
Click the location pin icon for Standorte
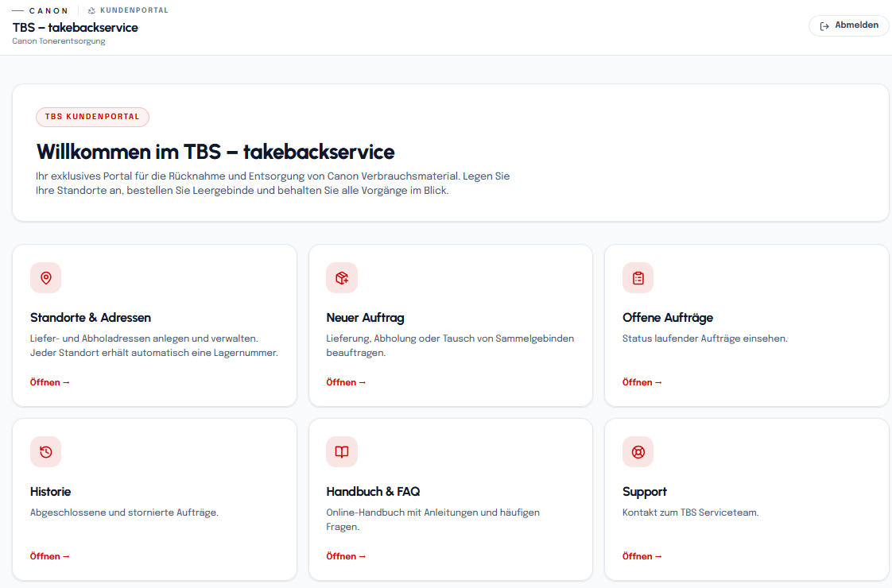pyautogui.click(x=46, y=277)
